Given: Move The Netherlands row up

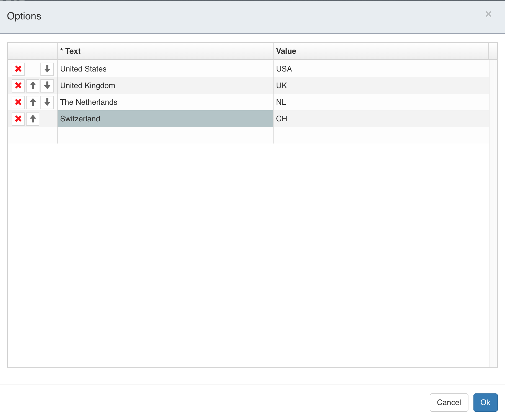Looking at the screenshot, I should 32,102.
